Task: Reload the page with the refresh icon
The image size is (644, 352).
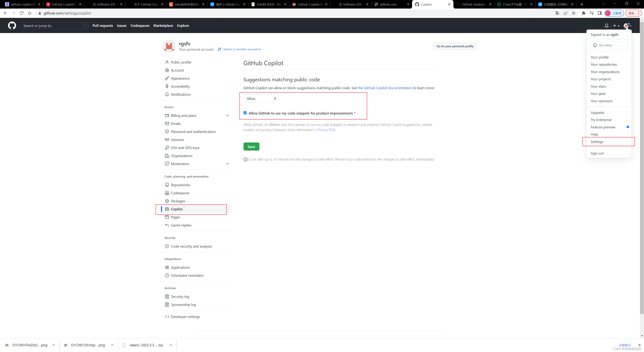Action: click(22, 13)
